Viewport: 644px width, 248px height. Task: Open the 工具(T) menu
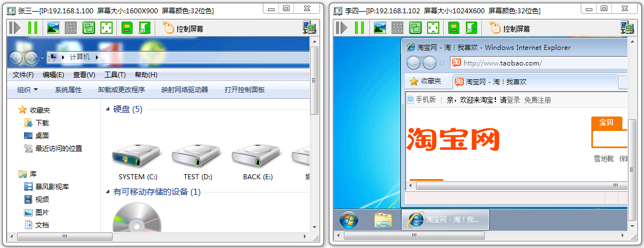click(115, 75)
